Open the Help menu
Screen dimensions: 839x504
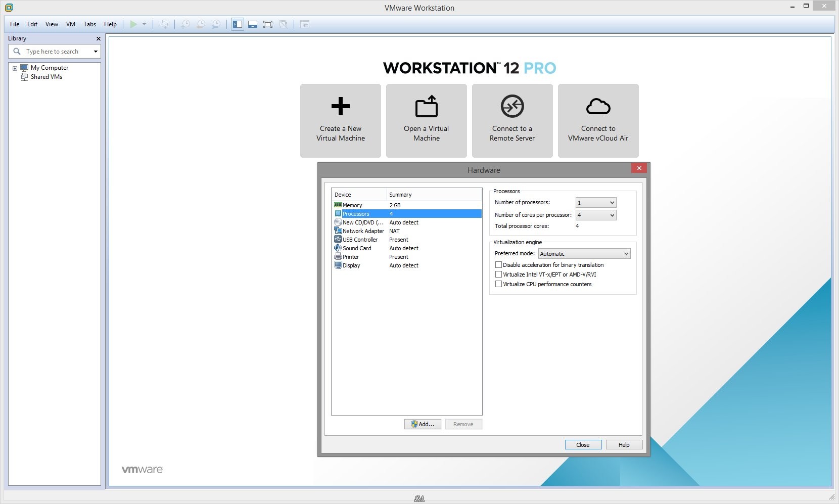[x=110, y=24]
